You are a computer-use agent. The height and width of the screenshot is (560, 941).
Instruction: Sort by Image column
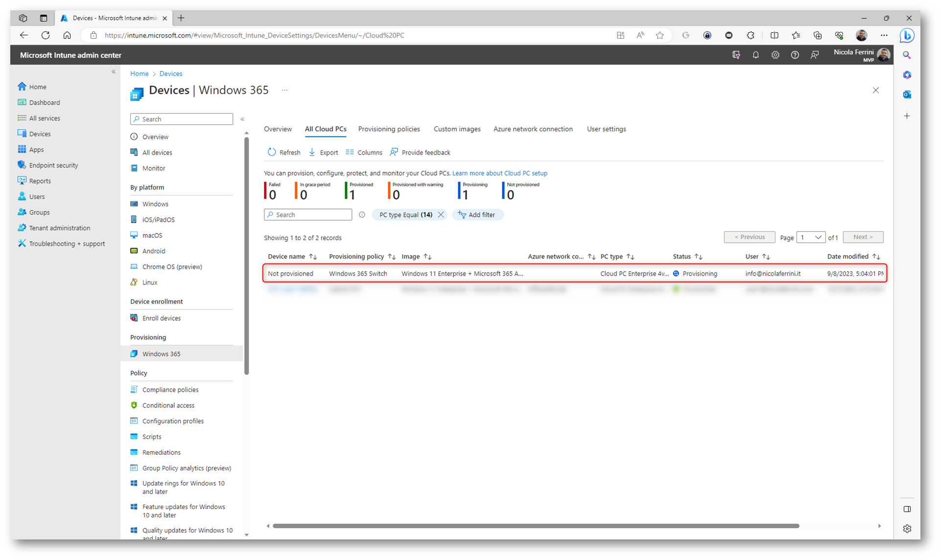tap(417, 256)
